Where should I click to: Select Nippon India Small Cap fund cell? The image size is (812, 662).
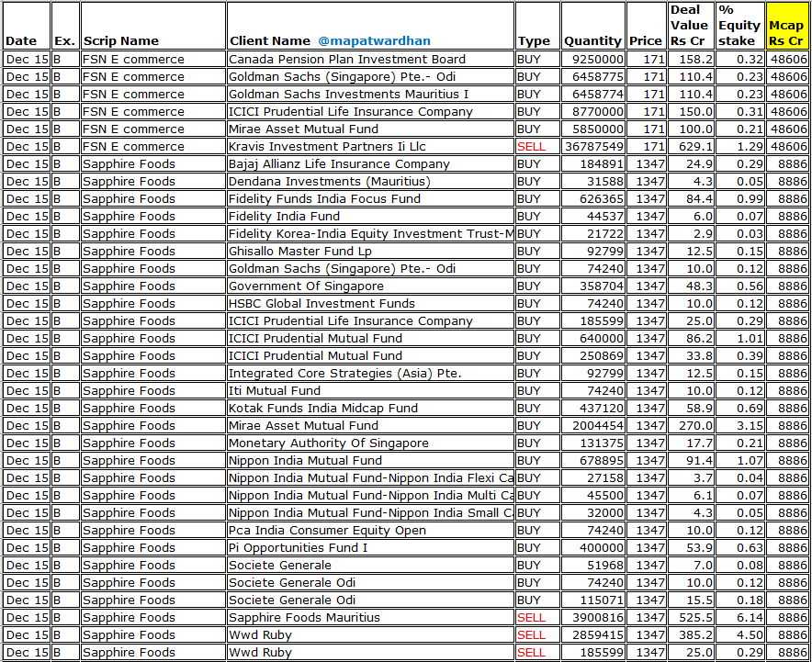pyautogui.click(x=370, y=512)
